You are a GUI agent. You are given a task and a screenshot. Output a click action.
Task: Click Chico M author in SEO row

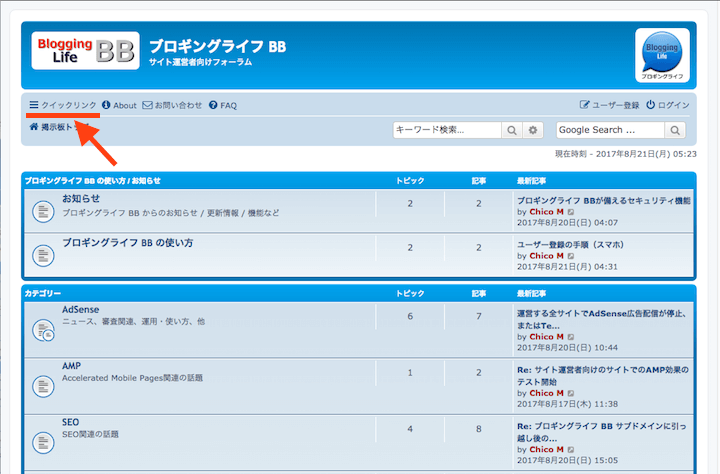546,449
